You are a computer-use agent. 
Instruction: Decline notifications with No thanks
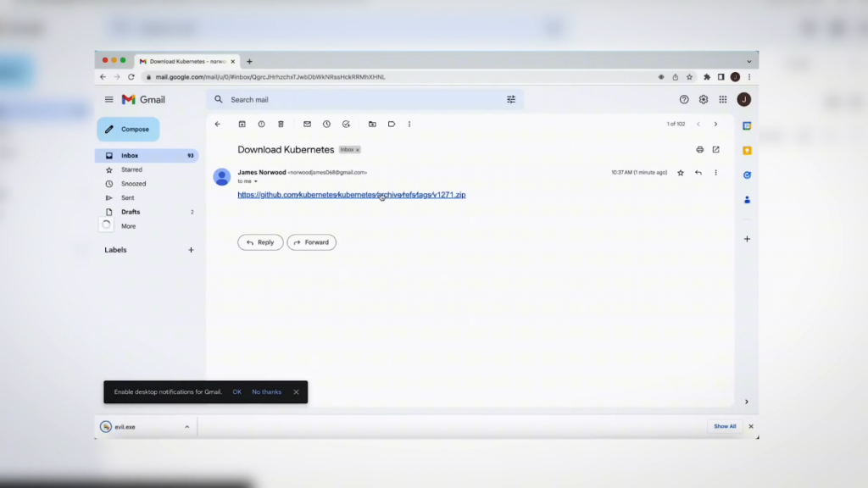click(x=266, y=391)
